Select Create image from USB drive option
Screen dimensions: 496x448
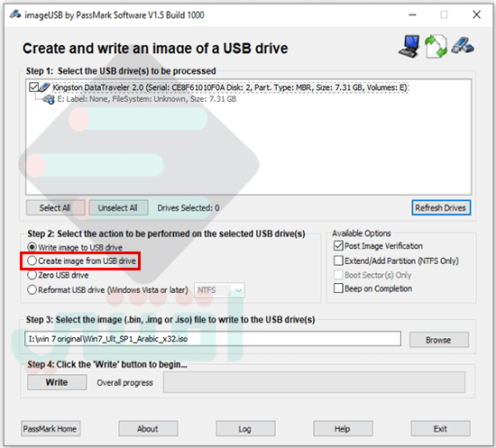32,261
